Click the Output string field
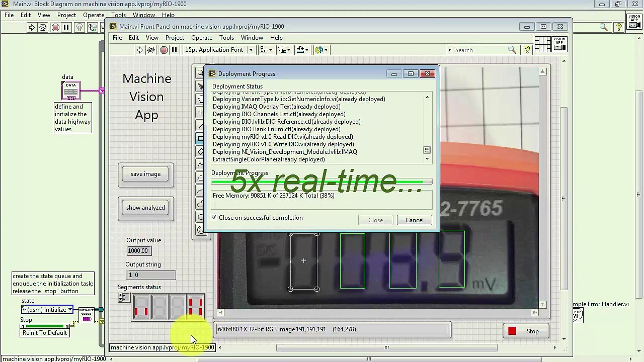Screen dimensions: 644x362 point(151,275)
